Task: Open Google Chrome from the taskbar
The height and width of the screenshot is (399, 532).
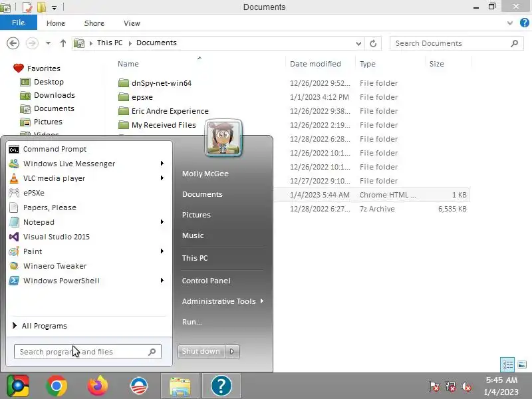Action: [x=57, y=386]
